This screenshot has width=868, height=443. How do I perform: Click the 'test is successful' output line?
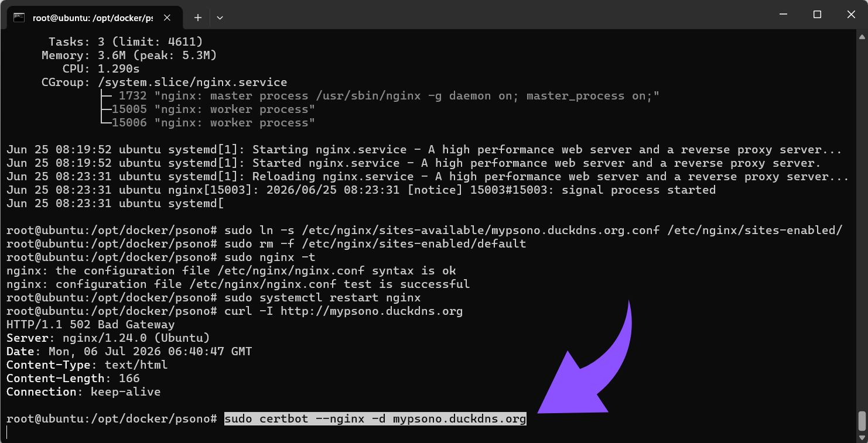tap(238, 284)
